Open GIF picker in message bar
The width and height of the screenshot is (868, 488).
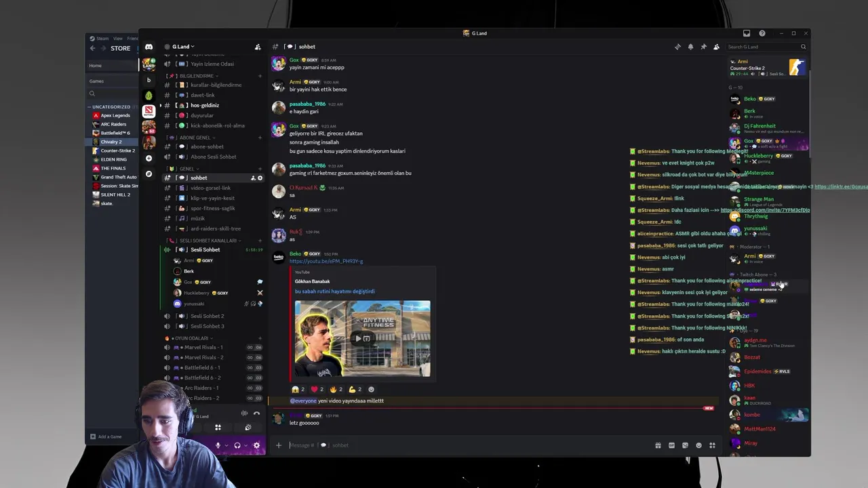[x=671, y=445]
